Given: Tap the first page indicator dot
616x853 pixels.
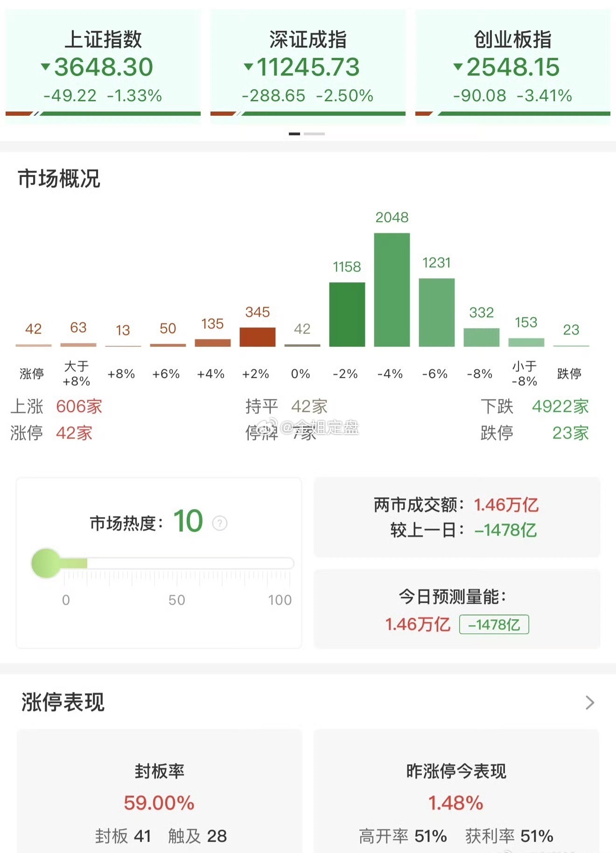Looking at the screenshot, I should pyautogui.click(x=294, y=134).
